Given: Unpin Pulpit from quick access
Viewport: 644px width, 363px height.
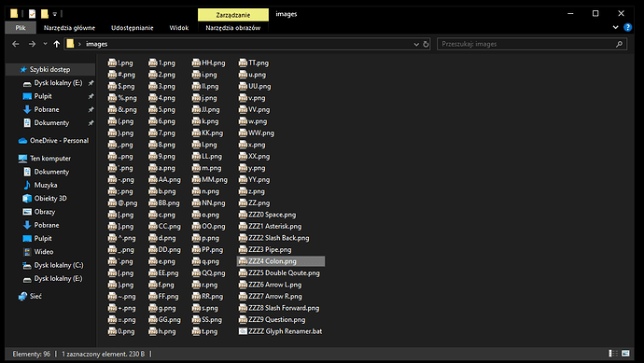Looking at the screenshot, I should point(91,96).
